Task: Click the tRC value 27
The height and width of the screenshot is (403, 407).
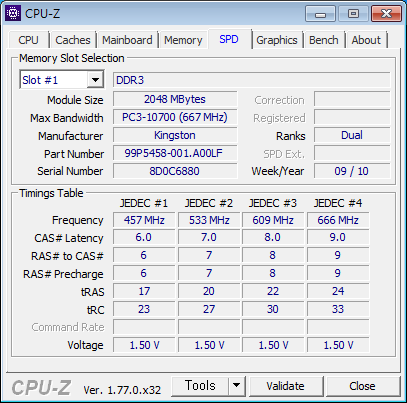Action: (209, 309)
